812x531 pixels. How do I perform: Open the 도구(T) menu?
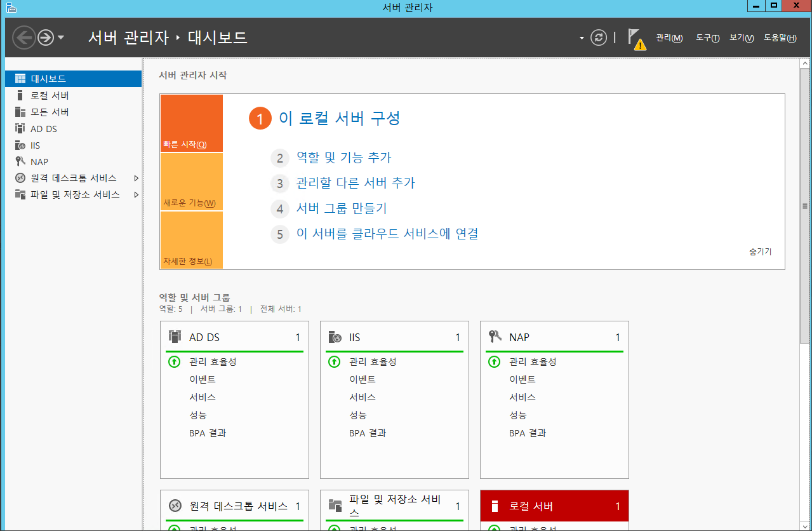click(707, 38)
